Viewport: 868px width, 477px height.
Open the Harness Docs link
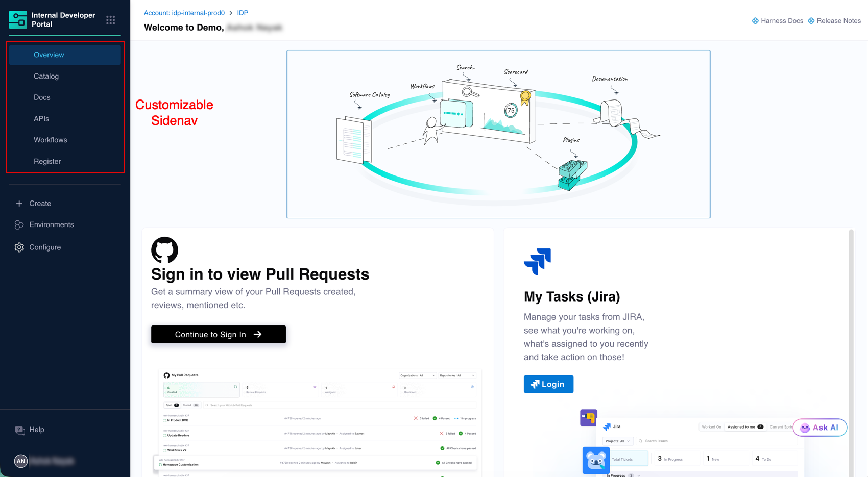click(778, 21)
